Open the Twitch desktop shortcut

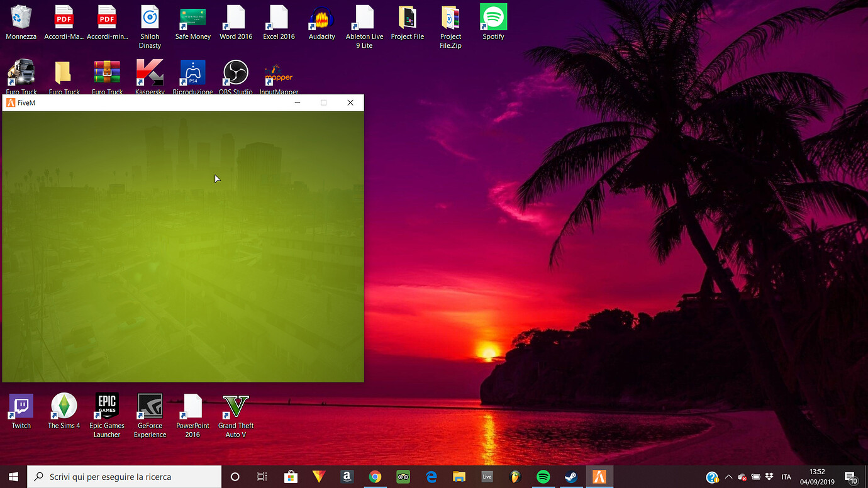21,407
